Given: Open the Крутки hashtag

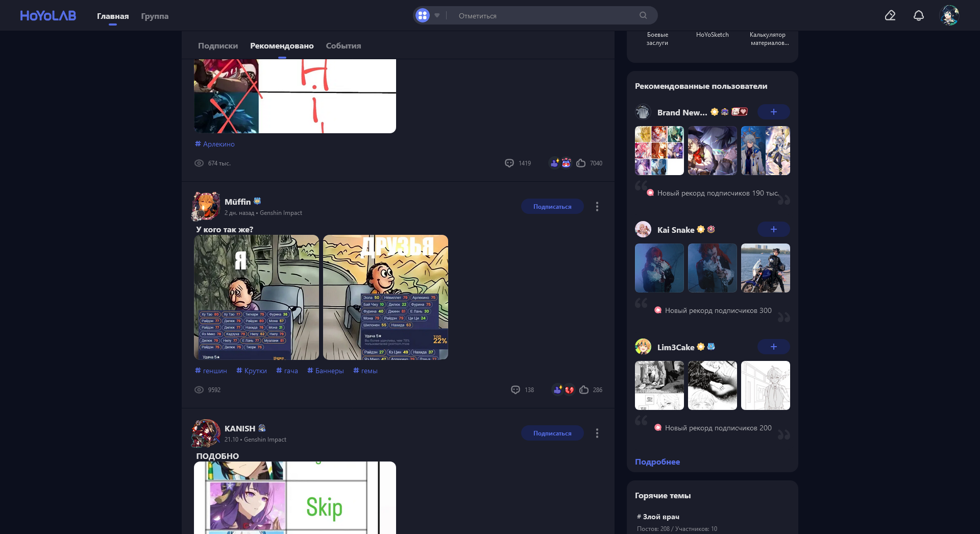Looking at the screenshot, I should click(252, 371).
